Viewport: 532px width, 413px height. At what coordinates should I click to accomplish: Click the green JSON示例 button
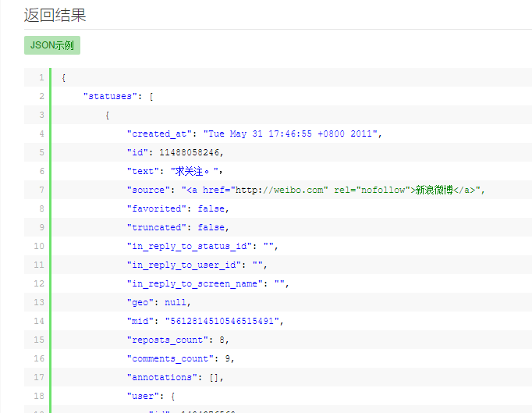click(52, 45)
